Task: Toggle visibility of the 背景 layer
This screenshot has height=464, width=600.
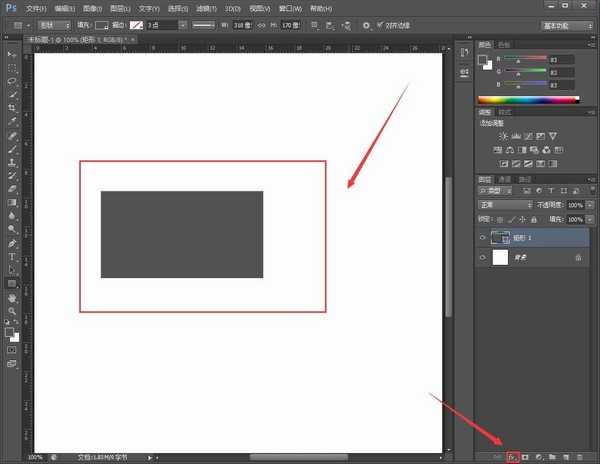Action: coord(482,258)
